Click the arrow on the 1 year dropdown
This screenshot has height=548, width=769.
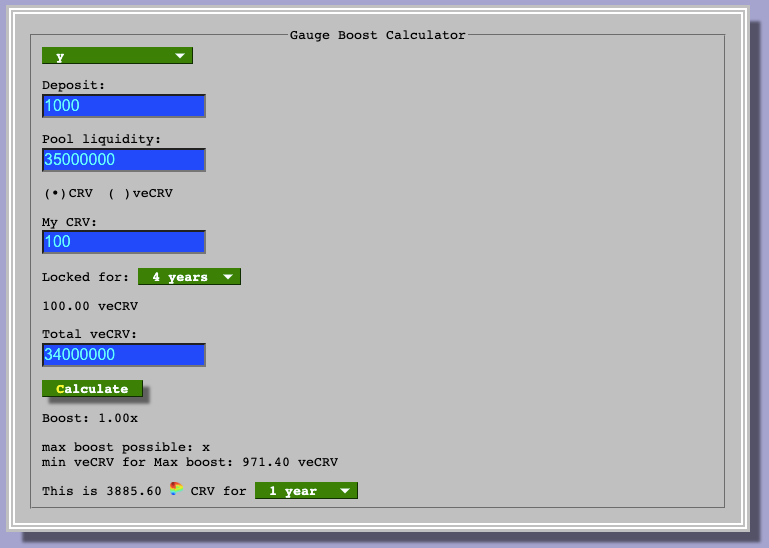click(x=345, y=491)
